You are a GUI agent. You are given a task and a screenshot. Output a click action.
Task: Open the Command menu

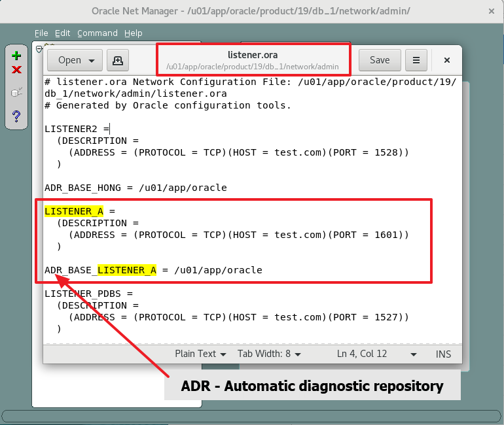(x=98, y=33)
